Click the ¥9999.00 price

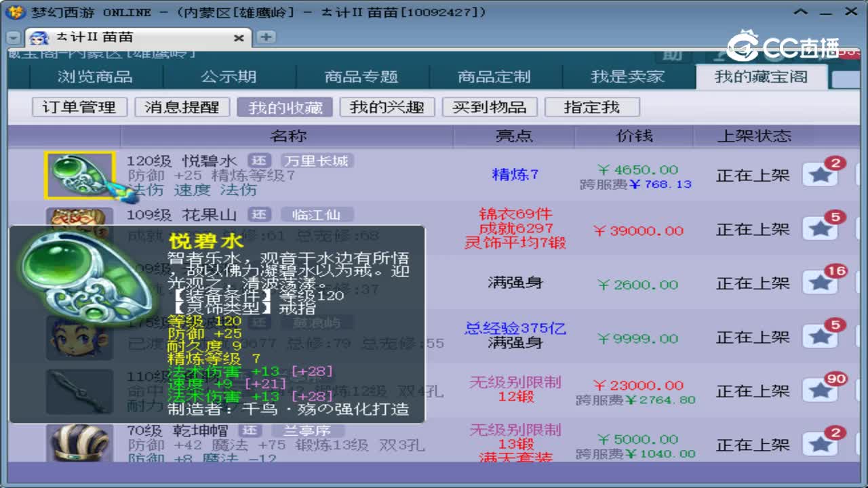coord(637,338)
